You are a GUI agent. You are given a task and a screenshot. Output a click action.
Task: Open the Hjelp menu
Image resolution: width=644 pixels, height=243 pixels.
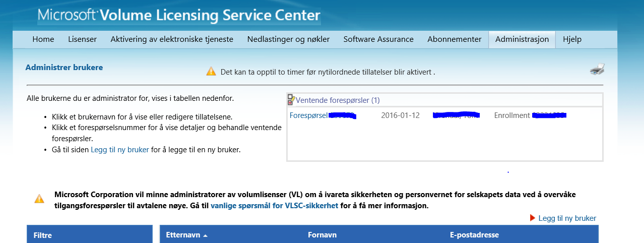click(572, 39)
